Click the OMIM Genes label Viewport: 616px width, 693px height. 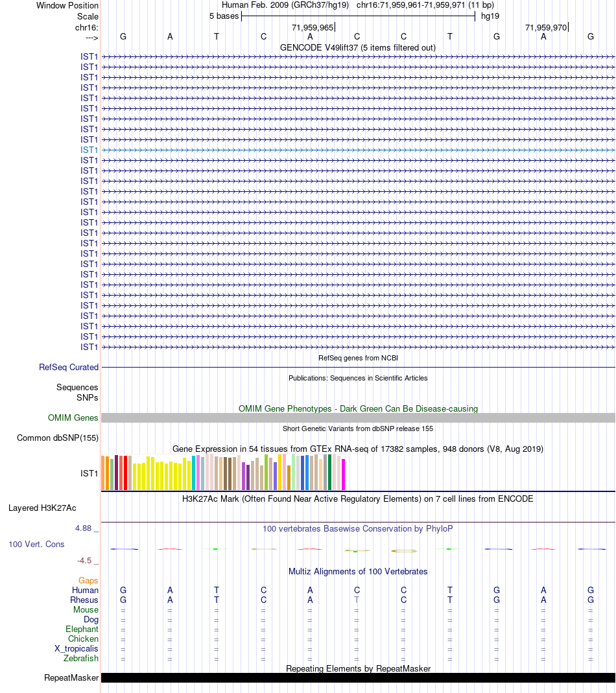coord(73,417)
